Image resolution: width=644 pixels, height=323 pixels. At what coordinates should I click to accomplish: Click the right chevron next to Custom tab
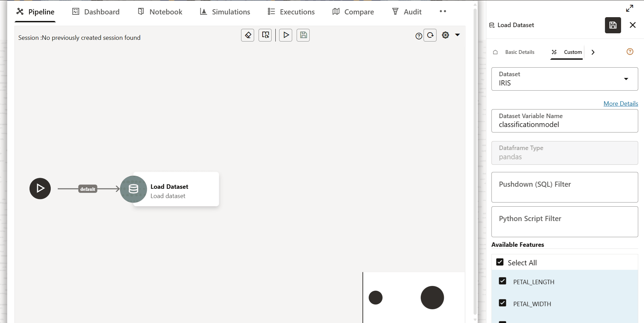pyautogui.click(x=593, y=52)
